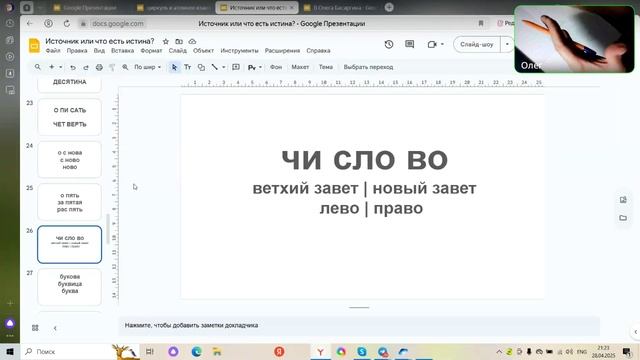Open the Тема theme button

326,67
